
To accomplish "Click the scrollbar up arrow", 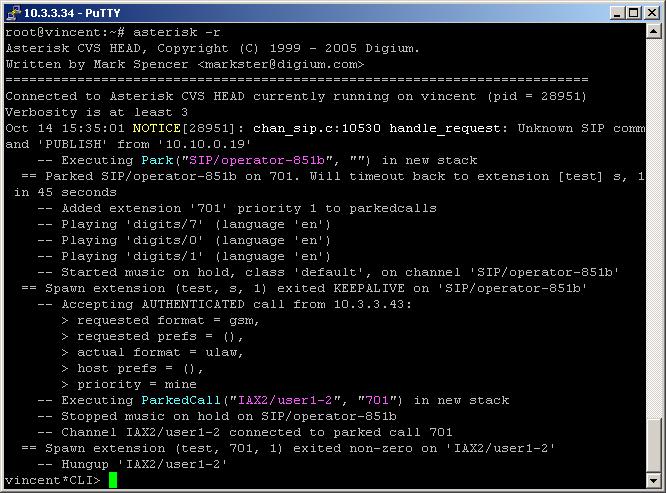I will [653, 33].
